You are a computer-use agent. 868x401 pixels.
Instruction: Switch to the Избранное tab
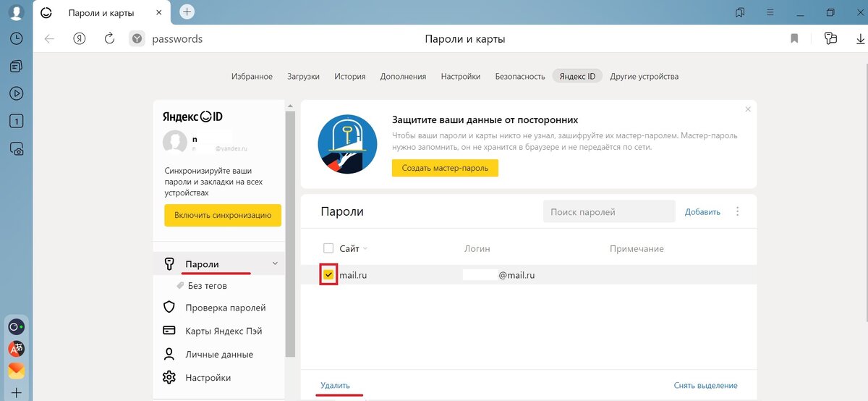pos(252,76)
